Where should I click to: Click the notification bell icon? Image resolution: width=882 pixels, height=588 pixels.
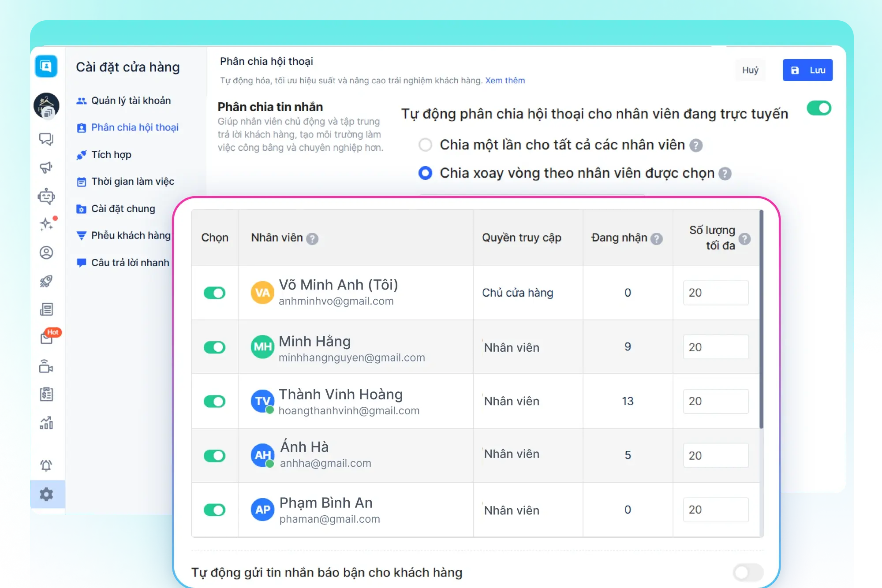click(x=46, y=465)
